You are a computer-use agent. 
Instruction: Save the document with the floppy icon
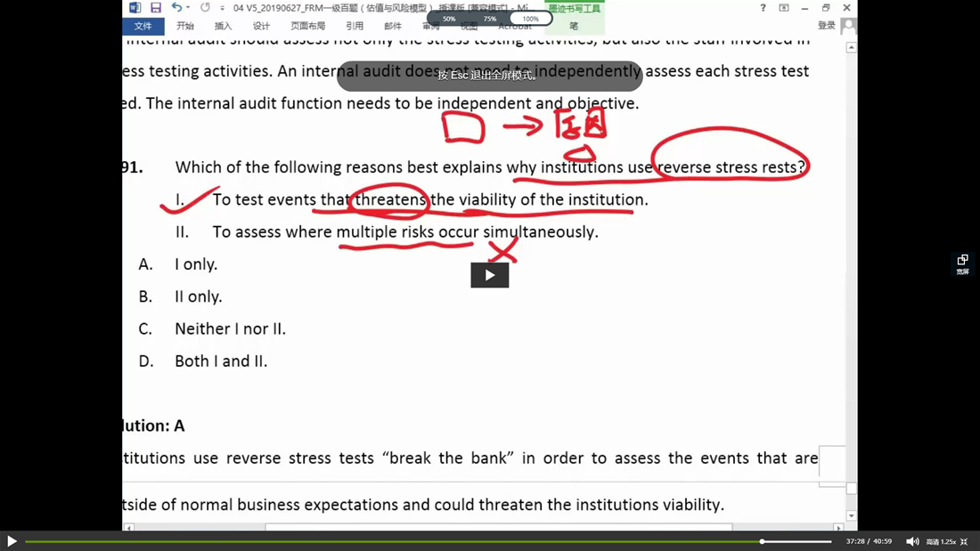point(156,7)
